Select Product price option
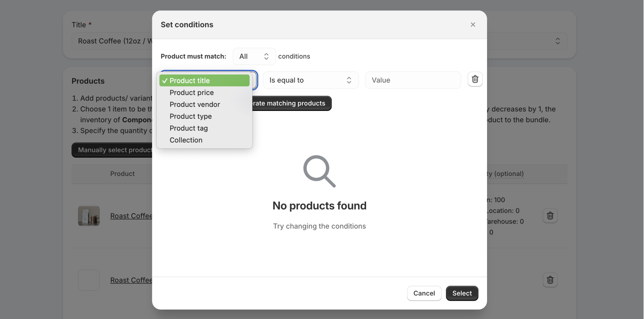Image resolution: width=644 pixels, height=319 pixels. click(204, 92)
